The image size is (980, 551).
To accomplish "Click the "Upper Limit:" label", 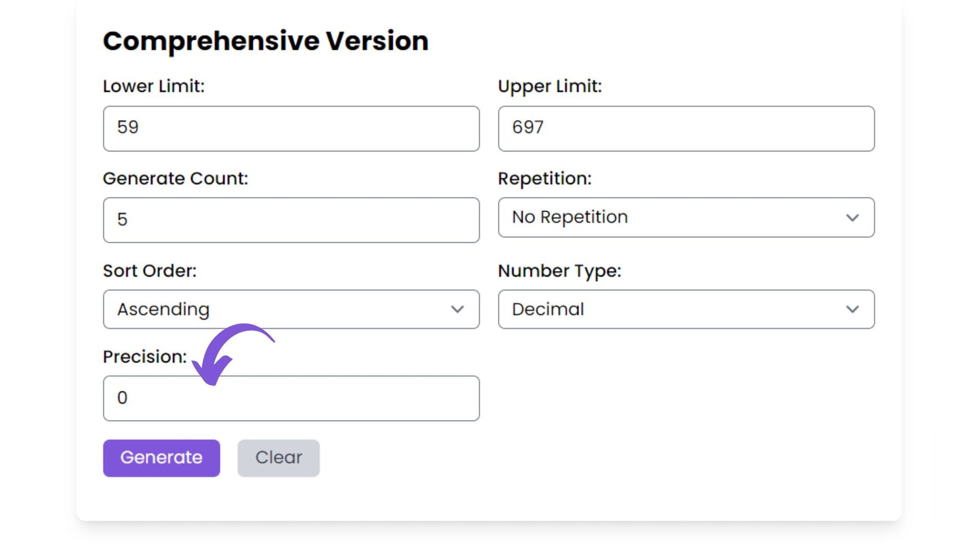I will [550, 86].
